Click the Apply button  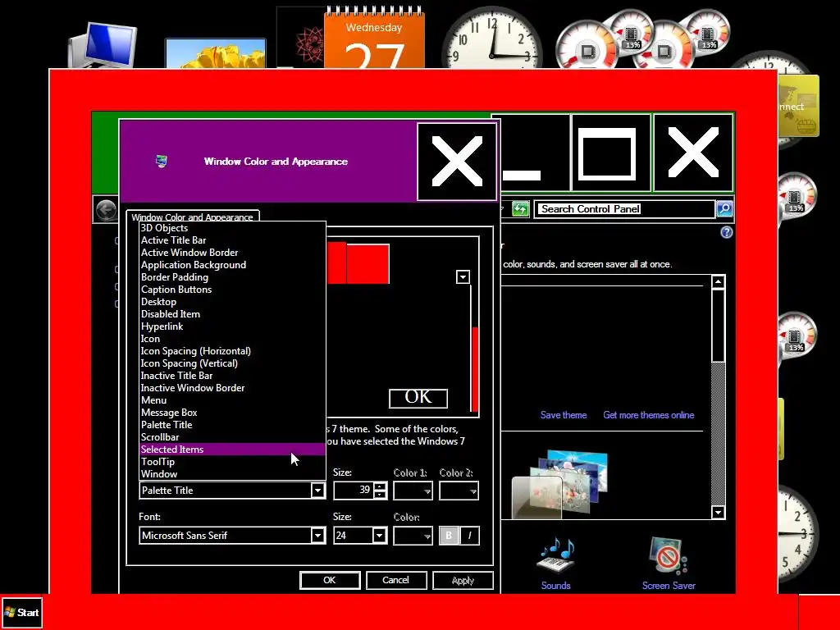[x=463, y=580]
